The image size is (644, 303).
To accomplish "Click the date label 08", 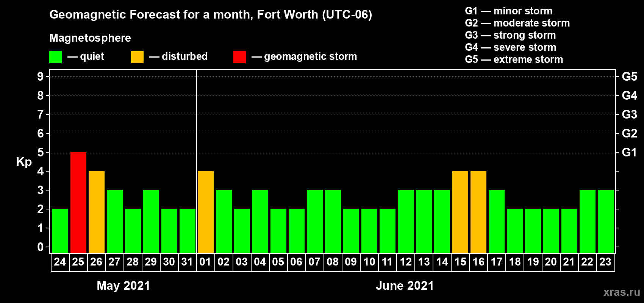I will tap(333, 262).
